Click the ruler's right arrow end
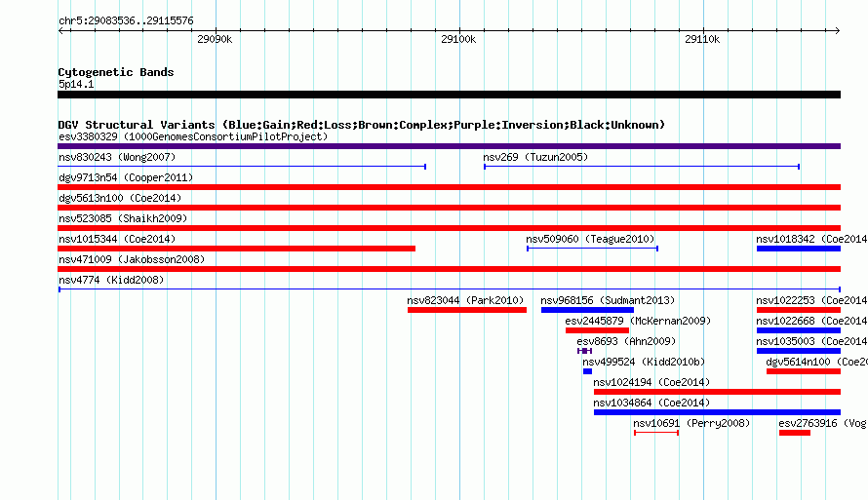Viewport: 868px width, 500px height. coord(838,30)
